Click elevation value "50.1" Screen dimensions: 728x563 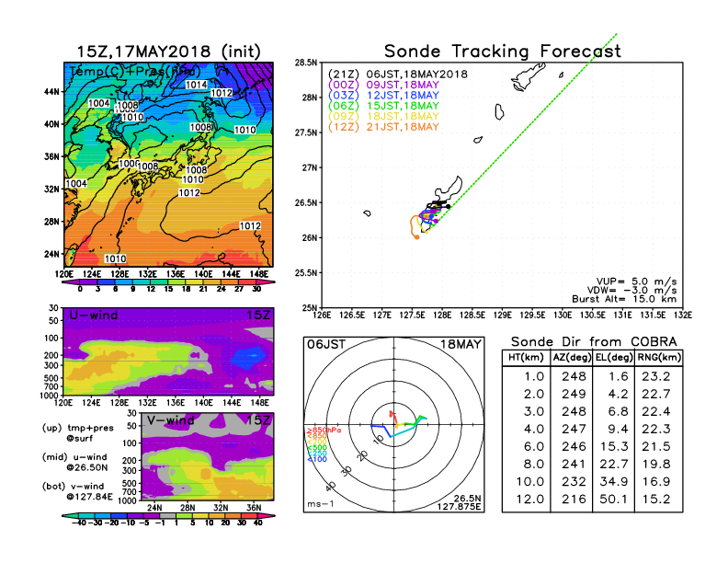(x=614, y=500)
